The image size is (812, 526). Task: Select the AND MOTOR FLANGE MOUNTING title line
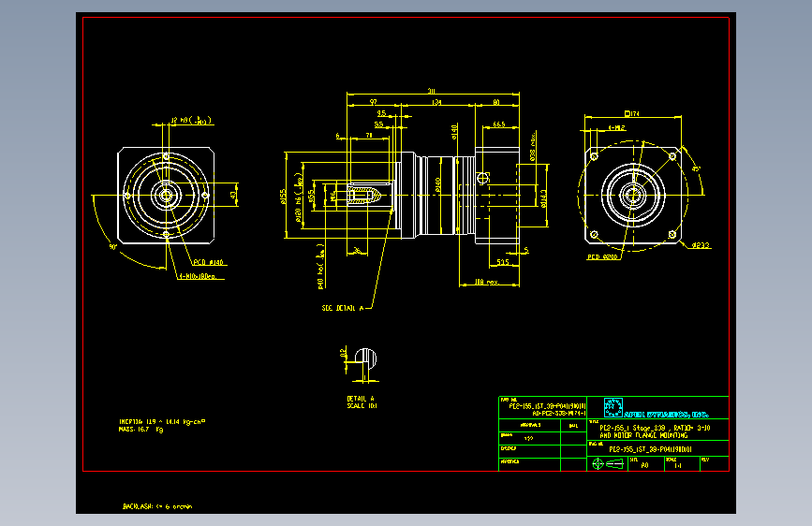[x=643, y=435]
